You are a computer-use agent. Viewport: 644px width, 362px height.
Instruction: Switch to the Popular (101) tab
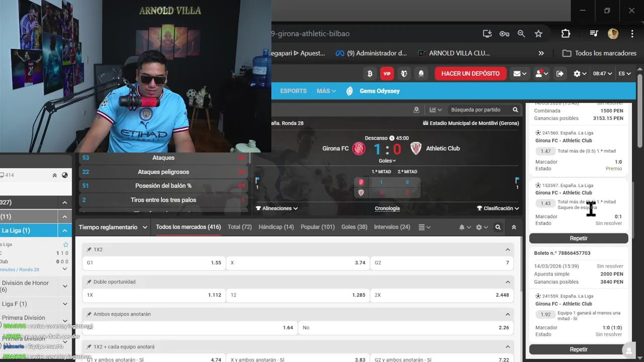[x=317, y=227]
